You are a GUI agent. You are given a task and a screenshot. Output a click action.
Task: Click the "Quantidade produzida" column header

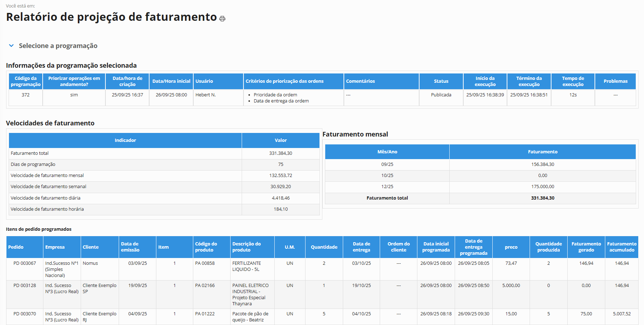[x=548, y=247]
